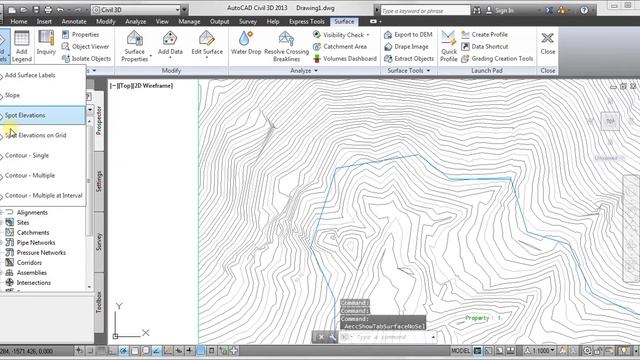Screen dimensions: 640x360
Task: Open Surface Properties
Action: [x=135, y=47]
